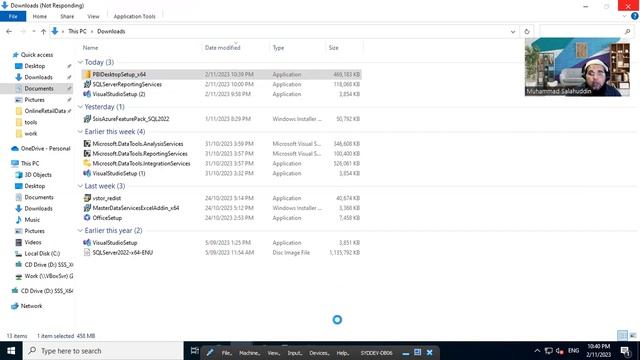This screenshot has height=360, width=640.
Task: Open the VirtualBox Machine menu
Action: click(249, 353)
